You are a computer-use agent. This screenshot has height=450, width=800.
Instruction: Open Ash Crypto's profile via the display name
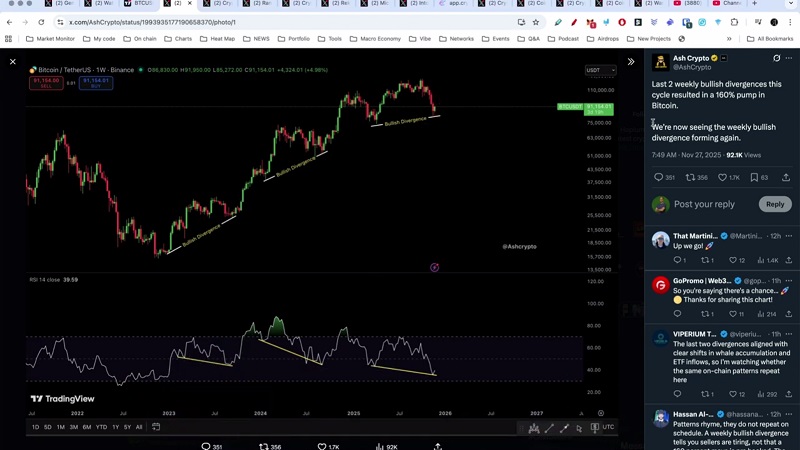click(x=690, y=58)
